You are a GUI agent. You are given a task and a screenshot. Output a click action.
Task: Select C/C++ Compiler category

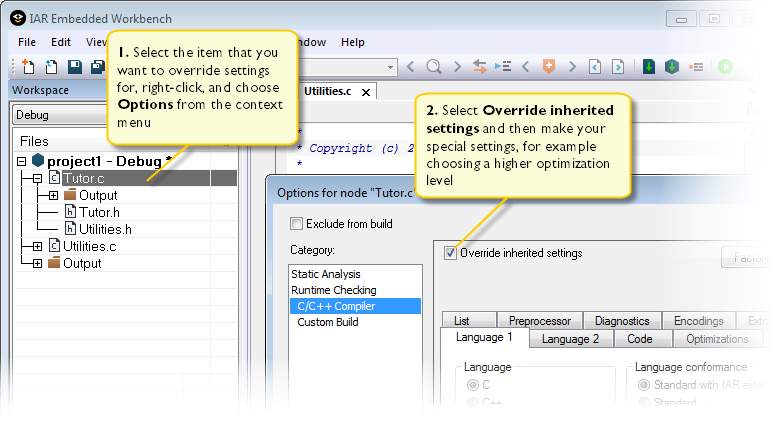click(x=355, y=306)
